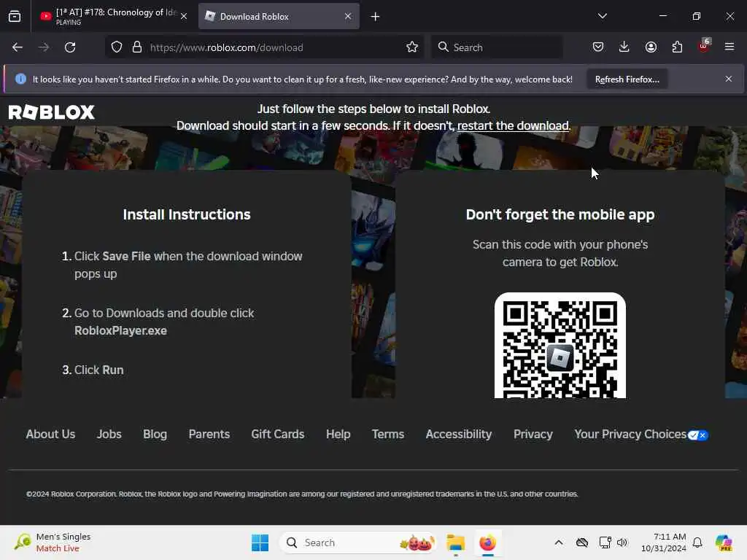The height and width of the screenshot is (560, 747).
Task: Bookmark this page with the star
Action: click(412, 47)
